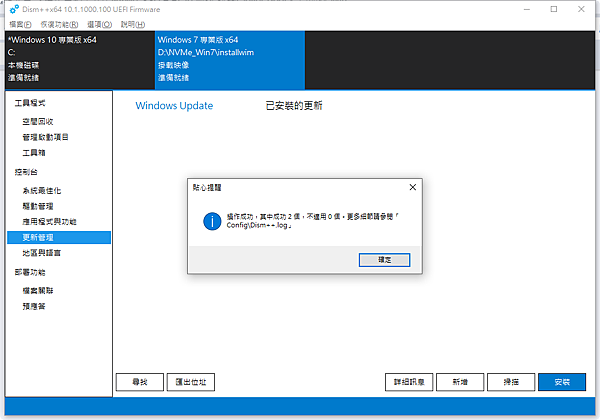Viewport: 600px width, 420px height.
Task: Switch to the 已安裝的更新 tab
Action: [294, 106]
